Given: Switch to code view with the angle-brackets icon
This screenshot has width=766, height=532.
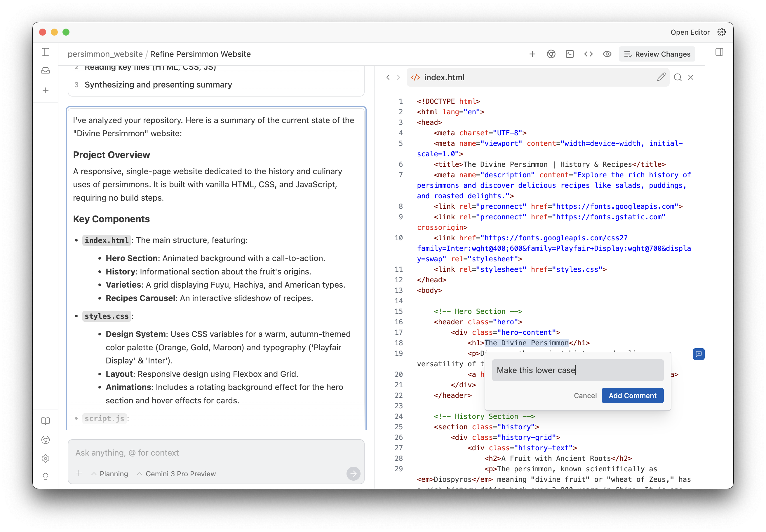Looking at the screenshot, I should point(589,54).
